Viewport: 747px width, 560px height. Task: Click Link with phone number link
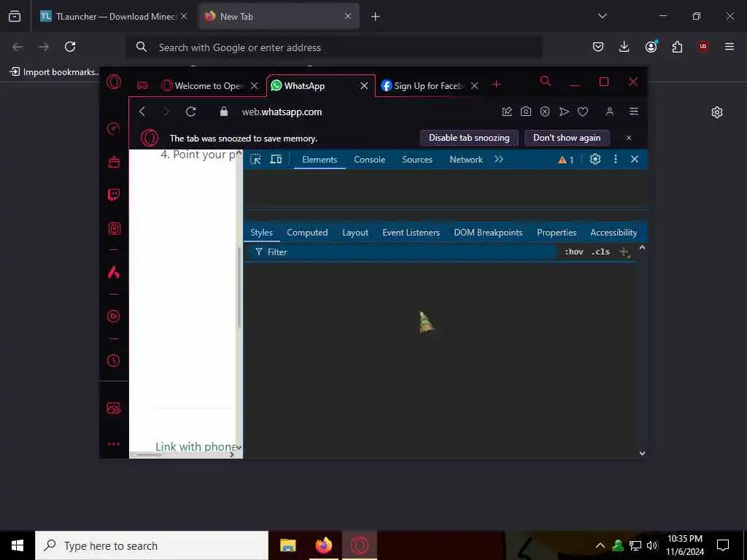tap(196, 447)
